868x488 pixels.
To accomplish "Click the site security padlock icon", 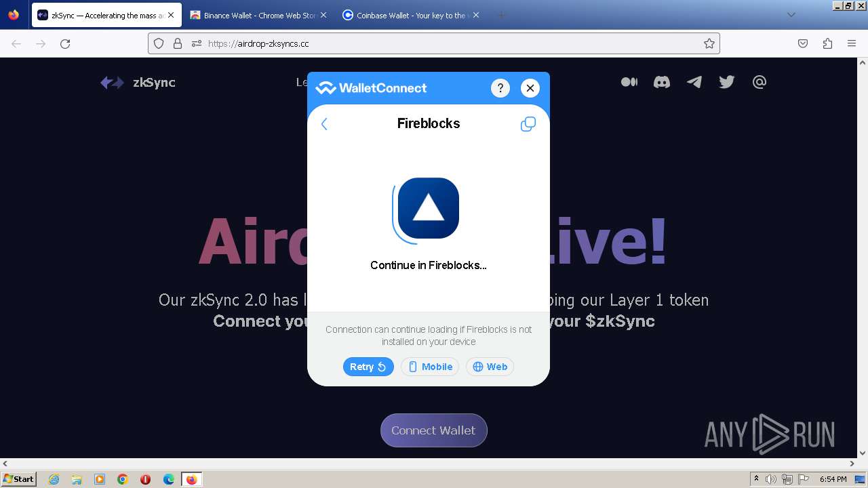I will coord(178,43).
